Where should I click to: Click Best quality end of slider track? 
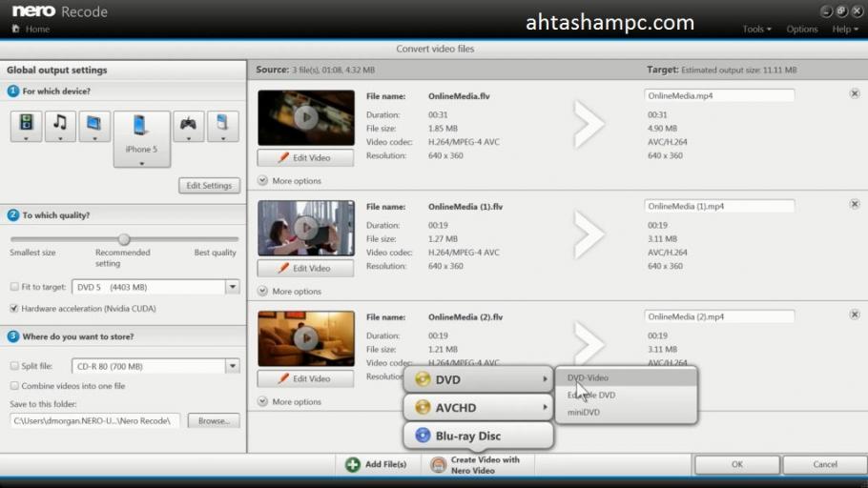[237, 239]
